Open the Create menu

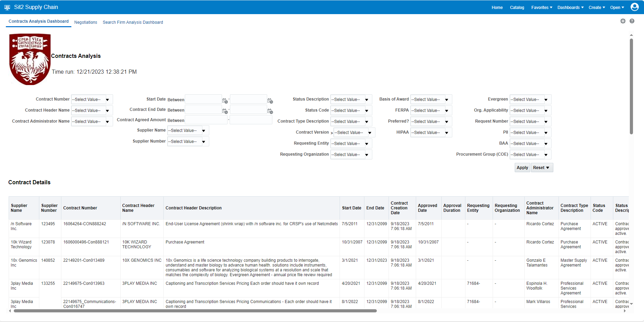[x=597, y=8]
